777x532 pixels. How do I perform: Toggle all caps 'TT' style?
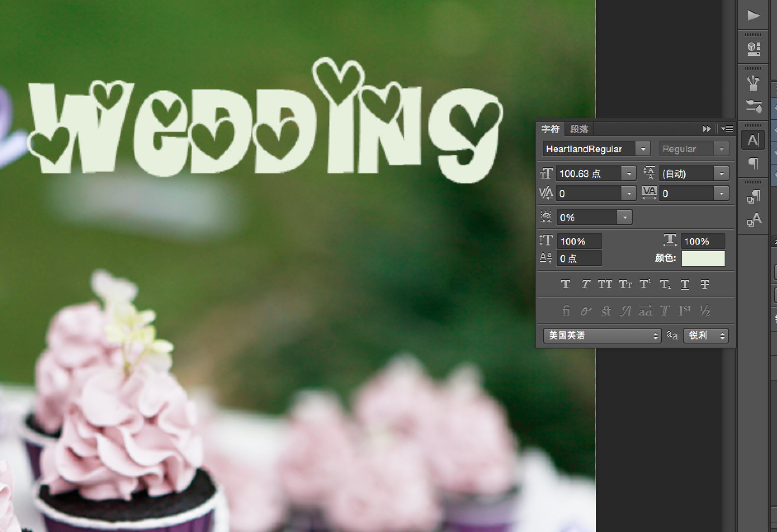coord(605,284)
